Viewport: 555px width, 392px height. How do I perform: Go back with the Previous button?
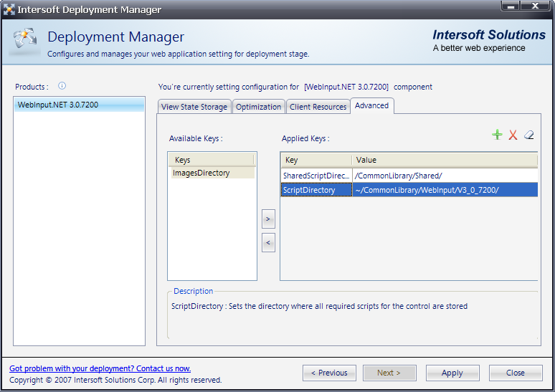[329, 373]
